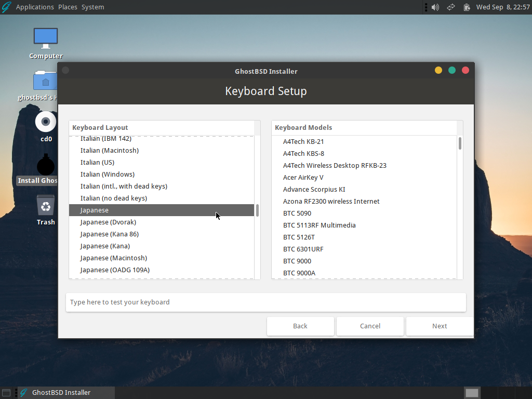This screenshot has width=532, height=399.
Task: Open the volume speaker icon in tray
Action: 435,7
